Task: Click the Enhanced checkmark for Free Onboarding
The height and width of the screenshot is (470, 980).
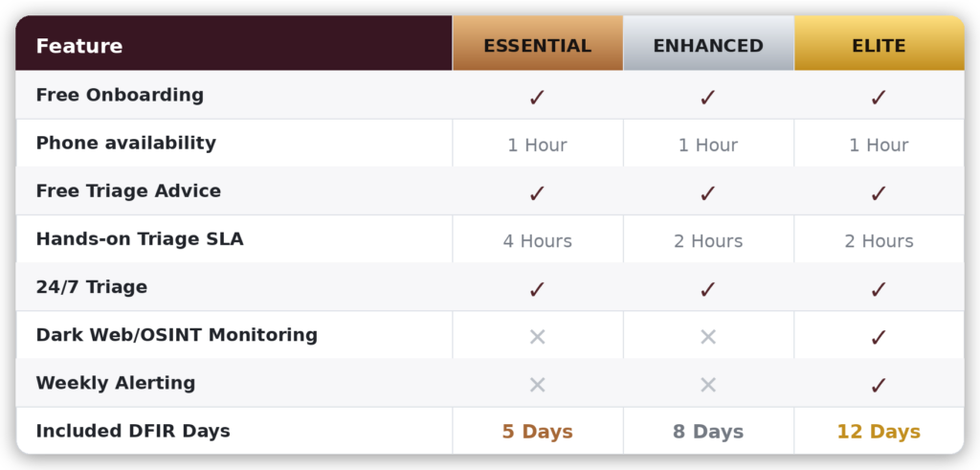Action: click(x=708, y=97)
